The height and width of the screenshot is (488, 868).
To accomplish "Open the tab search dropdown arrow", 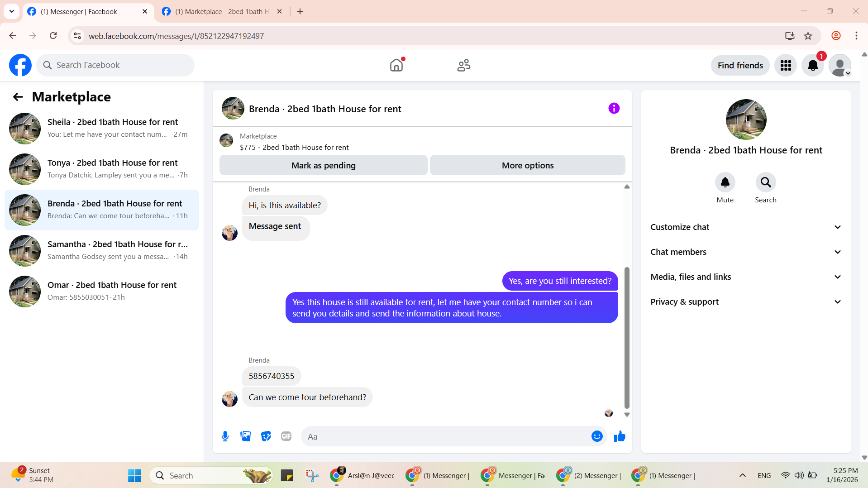I will [x=12, y=11].
